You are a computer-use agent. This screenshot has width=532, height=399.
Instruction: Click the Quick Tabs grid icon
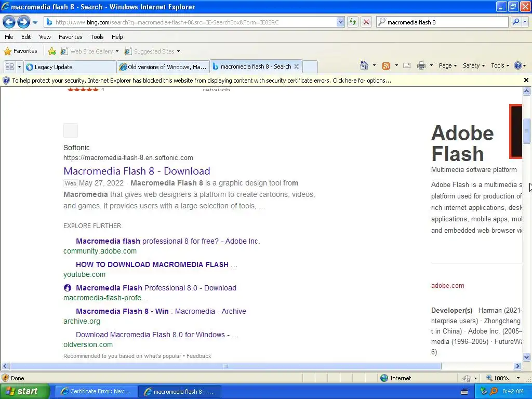(x=9, y=66)
